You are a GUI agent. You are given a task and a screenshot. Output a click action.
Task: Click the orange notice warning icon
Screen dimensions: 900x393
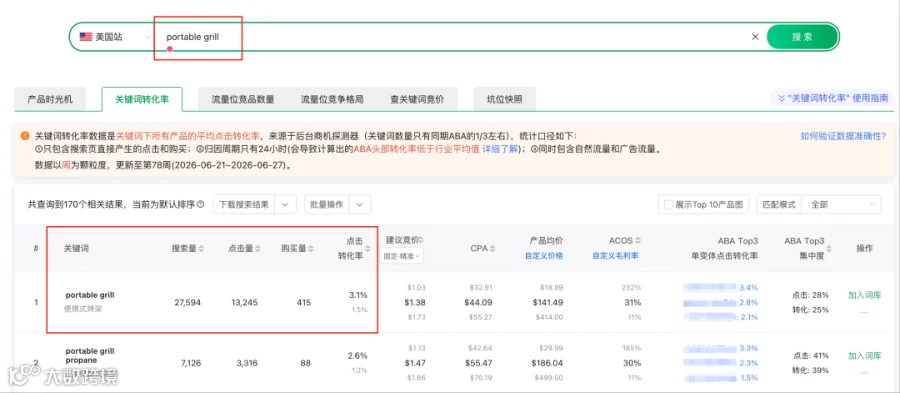(x=25, y=136)
